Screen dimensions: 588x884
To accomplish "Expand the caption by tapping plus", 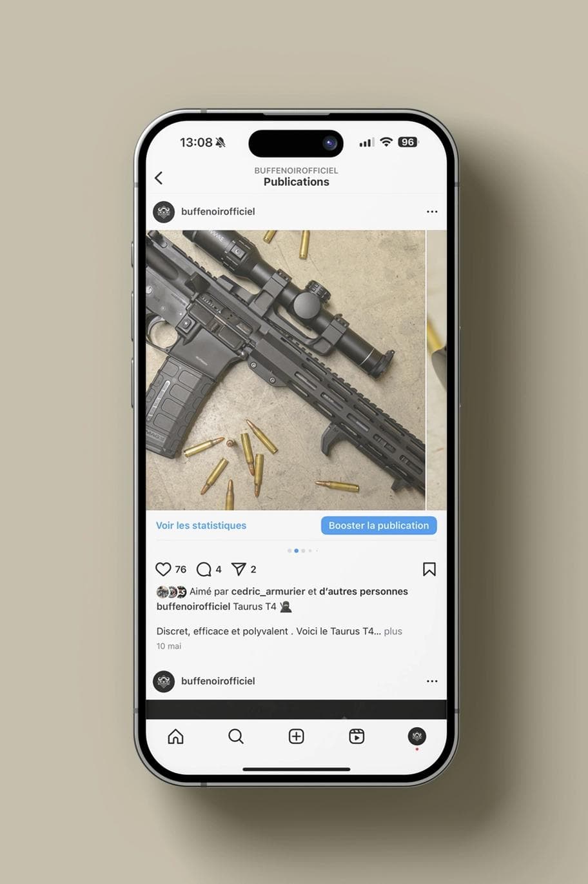I will pos(393,631).
